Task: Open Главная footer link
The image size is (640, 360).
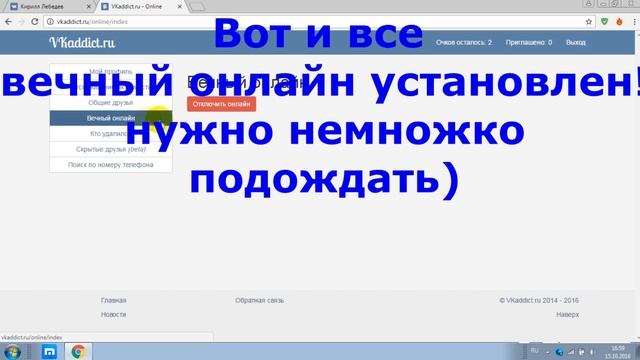Action: coord(113,300)
